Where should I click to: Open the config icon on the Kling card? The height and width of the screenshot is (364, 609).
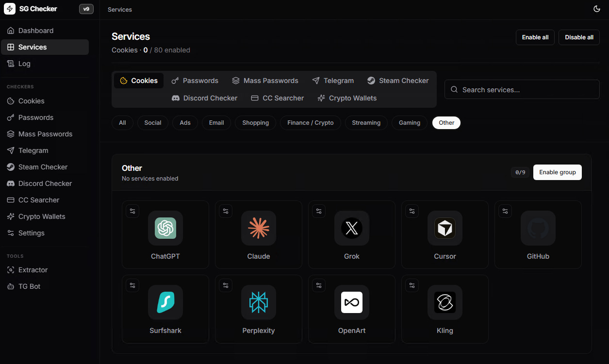click(x=412, y=285)
